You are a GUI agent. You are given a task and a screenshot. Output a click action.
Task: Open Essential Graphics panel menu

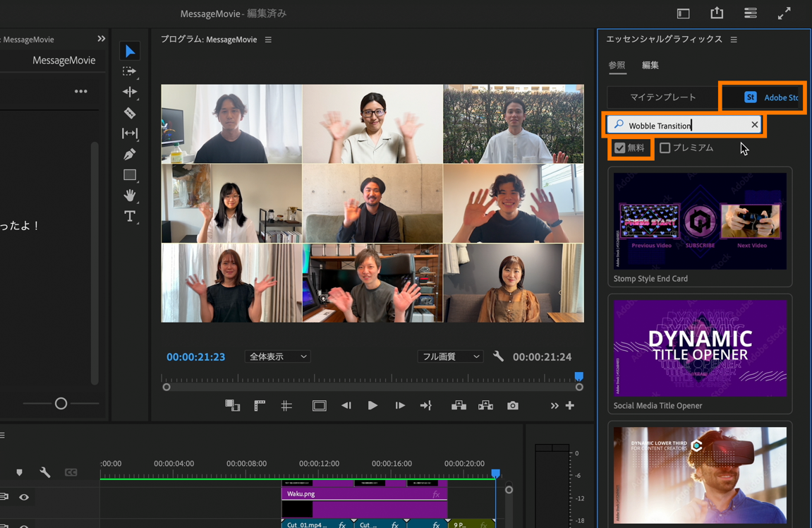point(734,40)
